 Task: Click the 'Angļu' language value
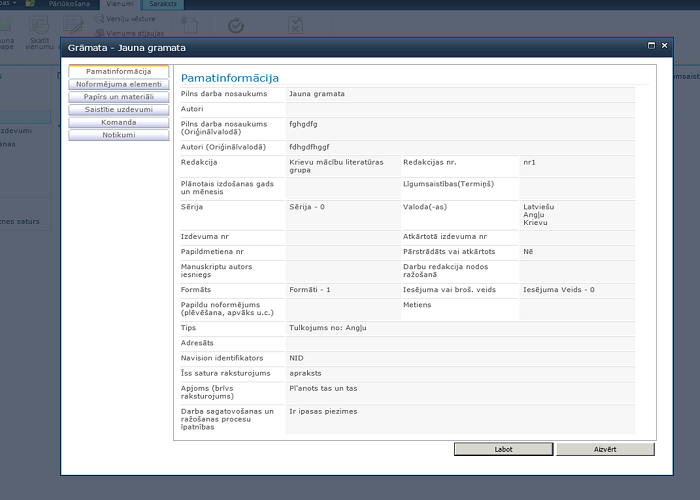[533, 215]
